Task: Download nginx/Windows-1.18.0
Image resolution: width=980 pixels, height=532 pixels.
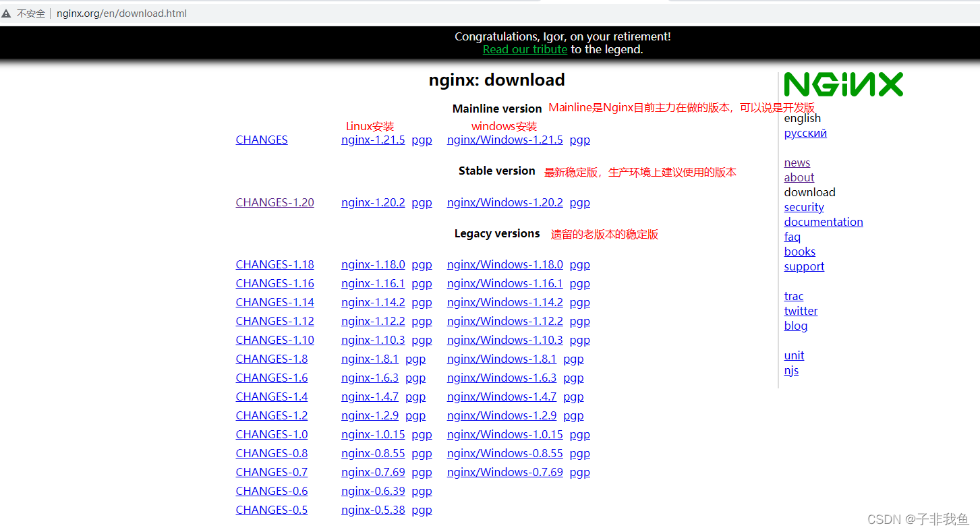Action: (505, 264)
